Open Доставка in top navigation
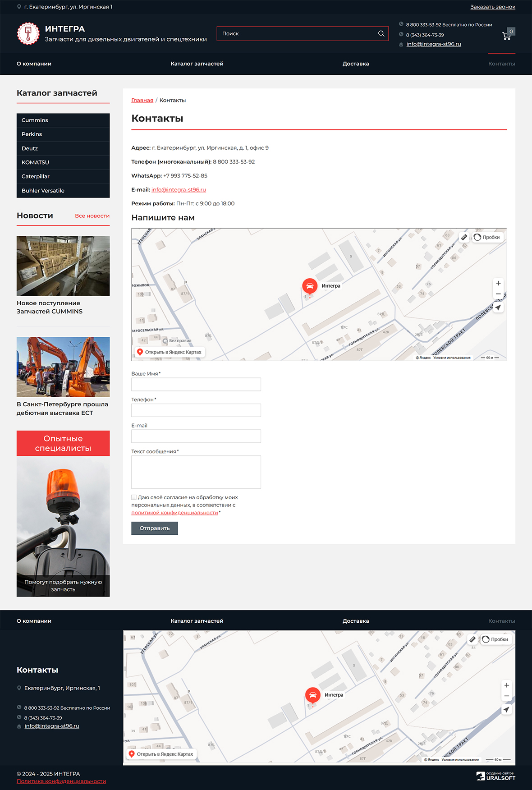 355,64
